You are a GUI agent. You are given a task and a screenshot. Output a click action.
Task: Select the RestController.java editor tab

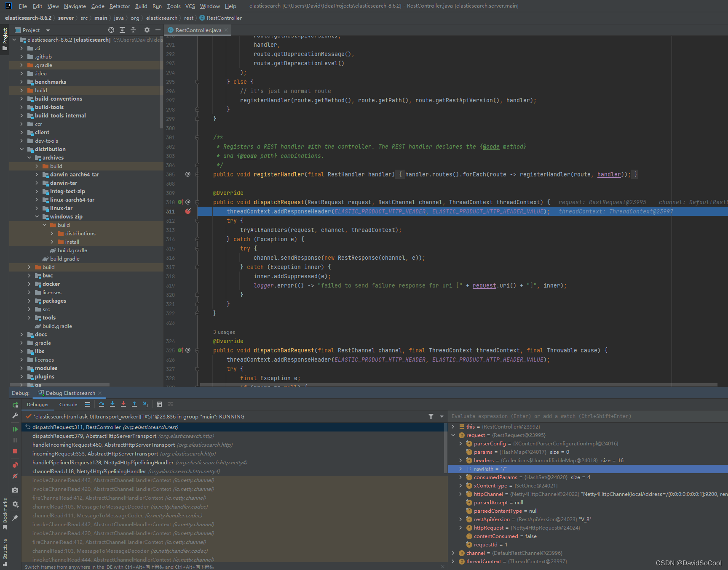coord(198,30)
